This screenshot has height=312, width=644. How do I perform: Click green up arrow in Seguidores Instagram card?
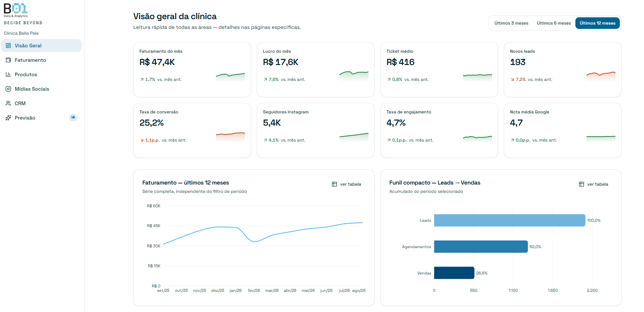265,140
